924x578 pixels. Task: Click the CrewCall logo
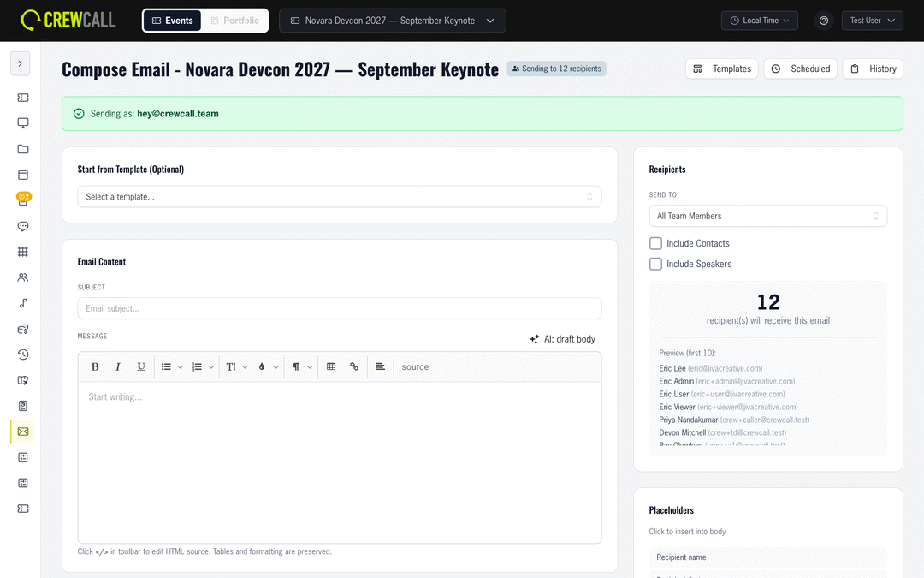point(68,20)
